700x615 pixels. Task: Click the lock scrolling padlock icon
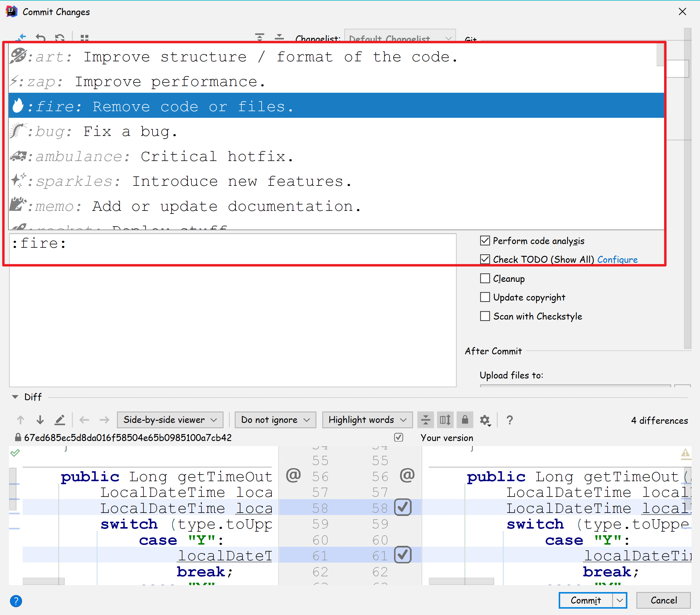coord(465,420)
